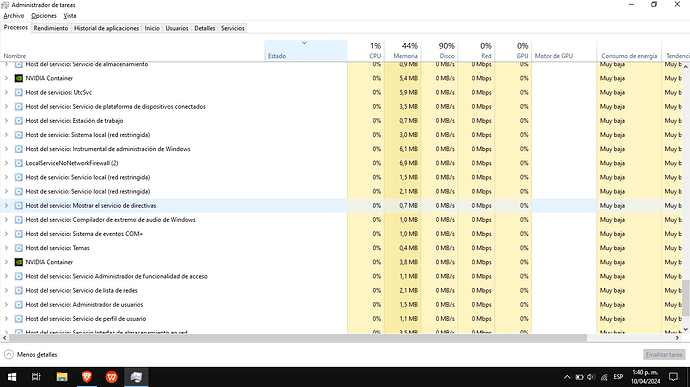Click the horizontal scrollbar thumb

297,338
